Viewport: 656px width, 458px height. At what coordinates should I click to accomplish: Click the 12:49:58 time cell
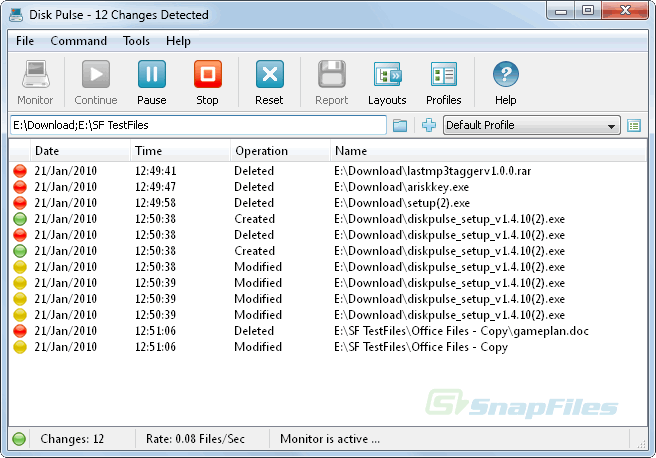click(x=155, y=203)
